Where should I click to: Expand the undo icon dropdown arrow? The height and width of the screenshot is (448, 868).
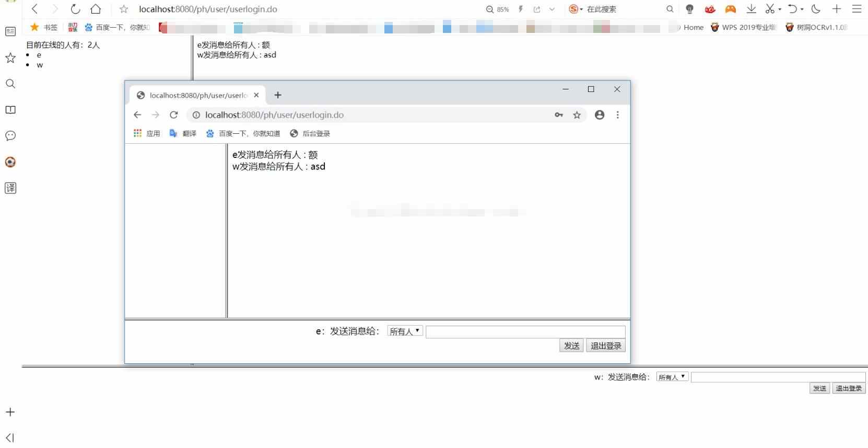[802, 9]
